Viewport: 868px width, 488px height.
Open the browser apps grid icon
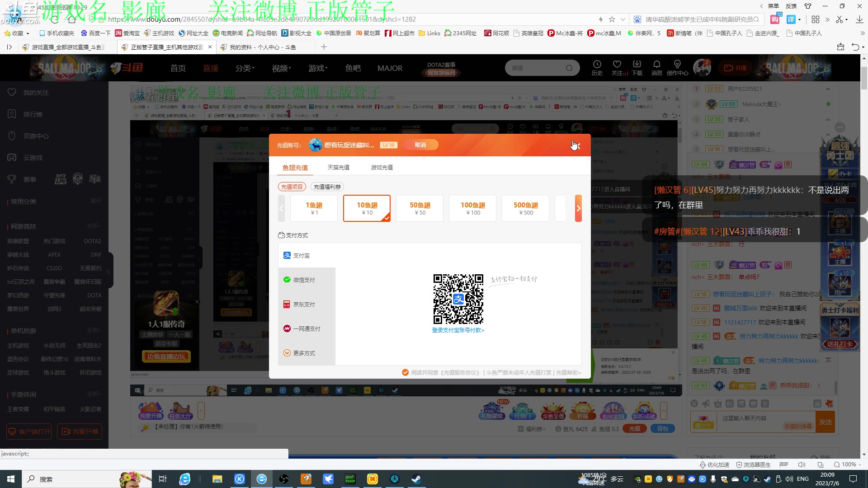[815, 19]
